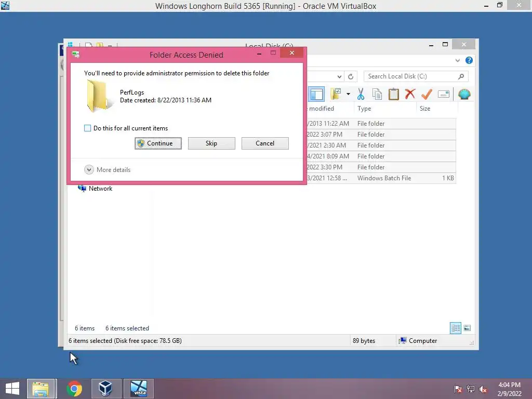Screen dimensions: 532x399
Task: Switch to the Vista VM taskbar icon
Action: [x=139, y=389]
